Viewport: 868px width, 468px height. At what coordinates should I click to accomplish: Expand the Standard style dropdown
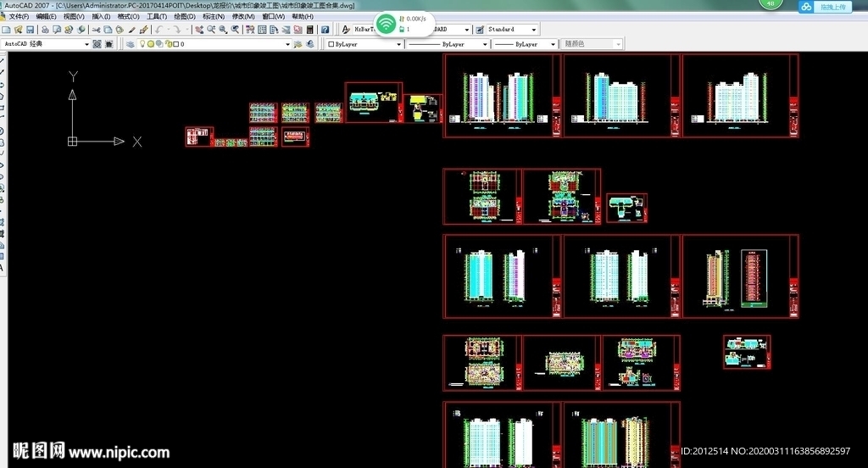pos(533,30)
